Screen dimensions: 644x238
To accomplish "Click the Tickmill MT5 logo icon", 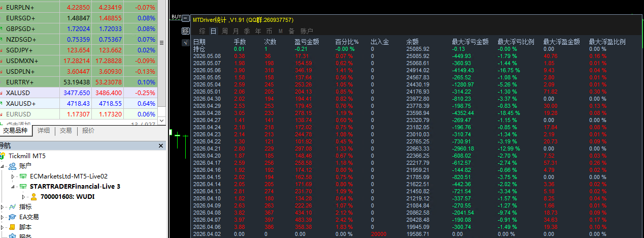I will (3, 156).
